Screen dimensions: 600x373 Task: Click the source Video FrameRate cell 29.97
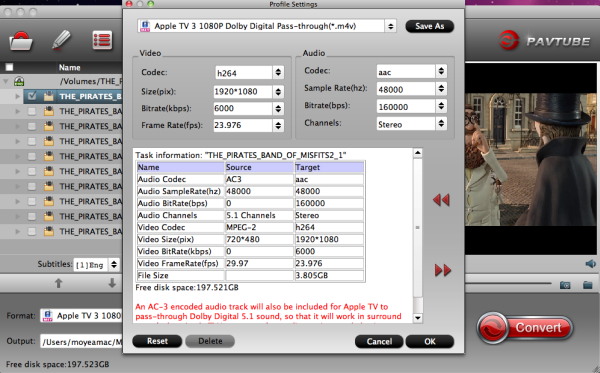click(259, 264)
